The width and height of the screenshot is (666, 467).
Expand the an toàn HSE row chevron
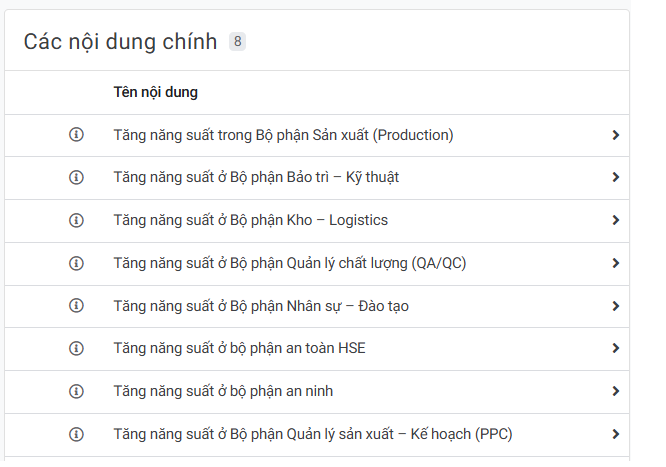pos(615,348)
